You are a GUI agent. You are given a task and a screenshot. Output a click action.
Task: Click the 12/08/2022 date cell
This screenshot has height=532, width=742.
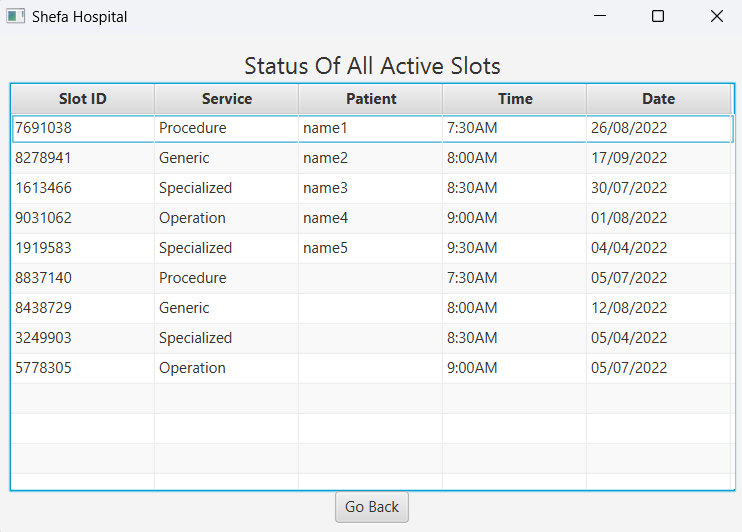pyautogui.click(x=629, y=308)
